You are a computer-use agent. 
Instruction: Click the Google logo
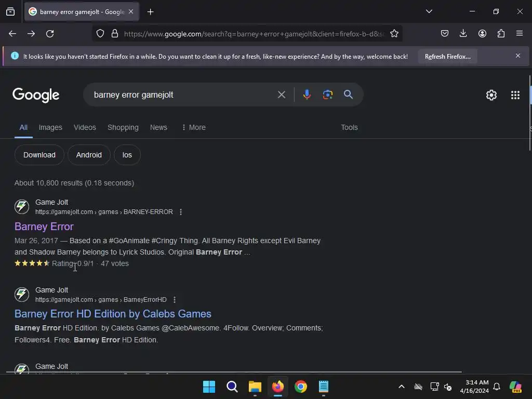[x=36, y=95]
